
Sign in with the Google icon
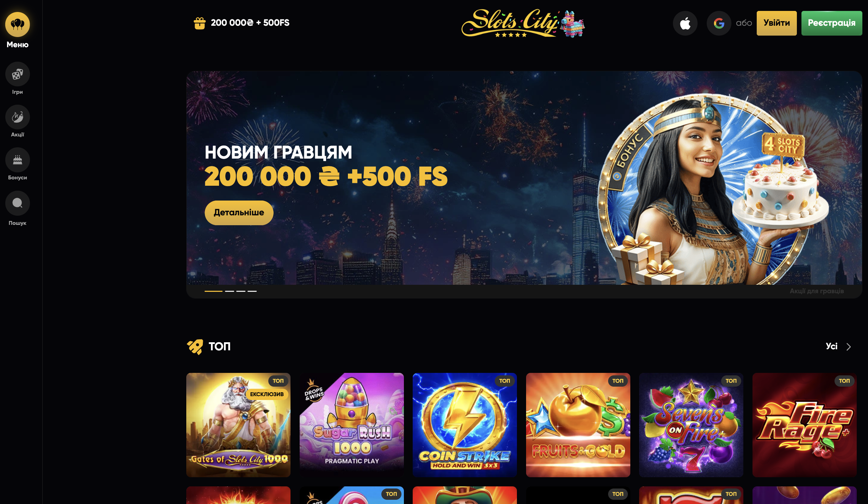719,23
